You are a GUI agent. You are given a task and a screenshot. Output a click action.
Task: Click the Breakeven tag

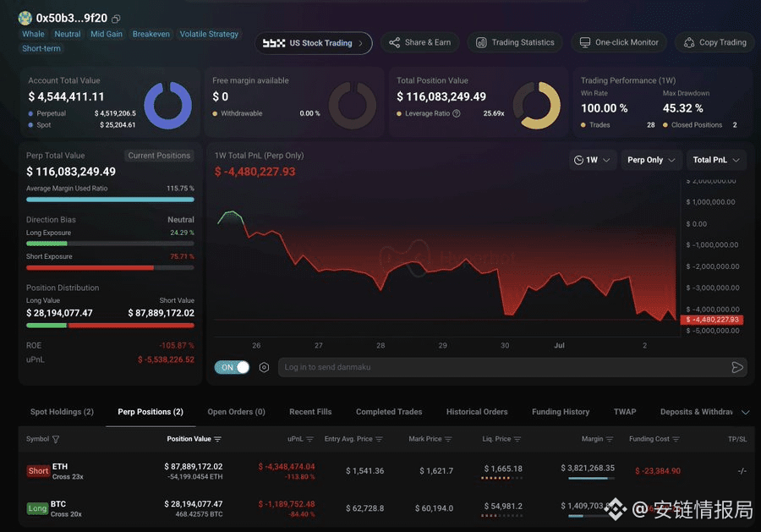(151, 34)
